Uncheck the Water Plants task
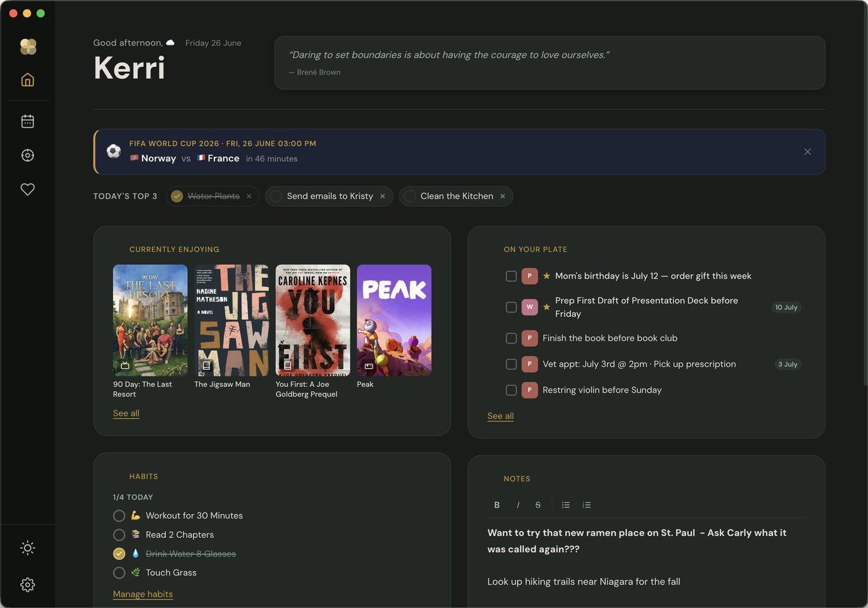 177,196
